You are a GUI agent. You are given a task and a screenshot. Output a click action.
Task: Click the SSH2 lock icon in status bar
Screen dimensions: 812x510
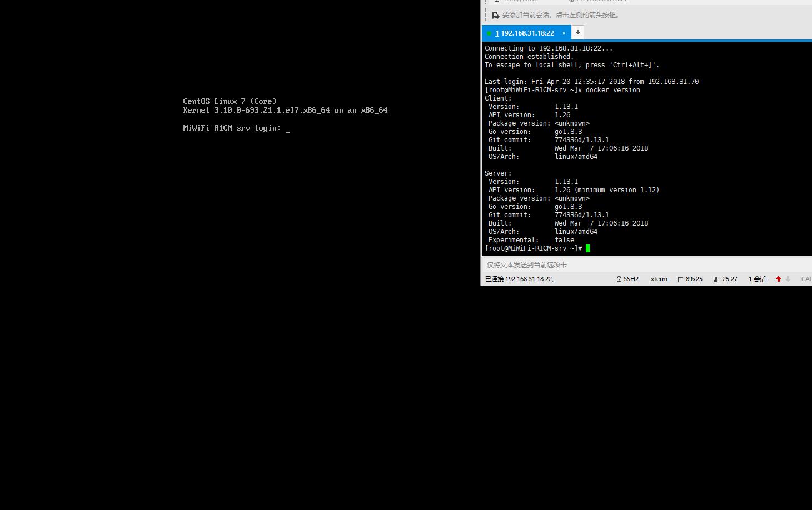[619, 279]
